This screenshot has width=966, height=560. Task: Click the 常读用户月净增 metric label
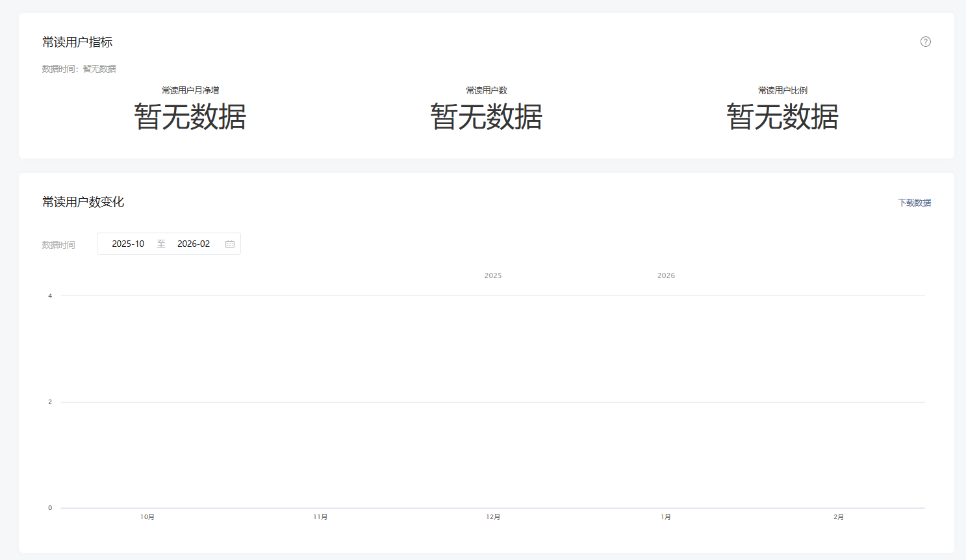tap(190, 90)
